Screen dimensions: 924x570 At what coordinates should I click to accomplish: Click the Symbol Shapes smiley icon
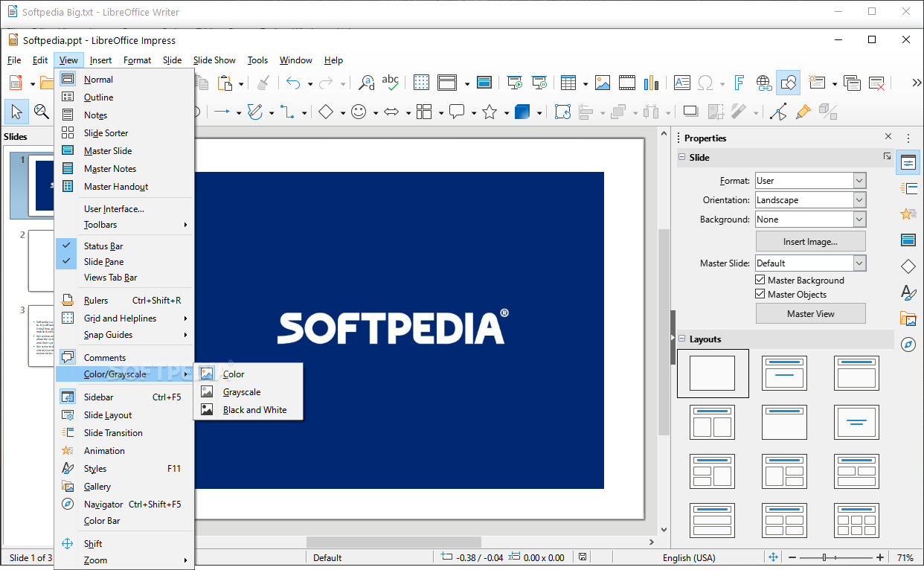[359, 112]
